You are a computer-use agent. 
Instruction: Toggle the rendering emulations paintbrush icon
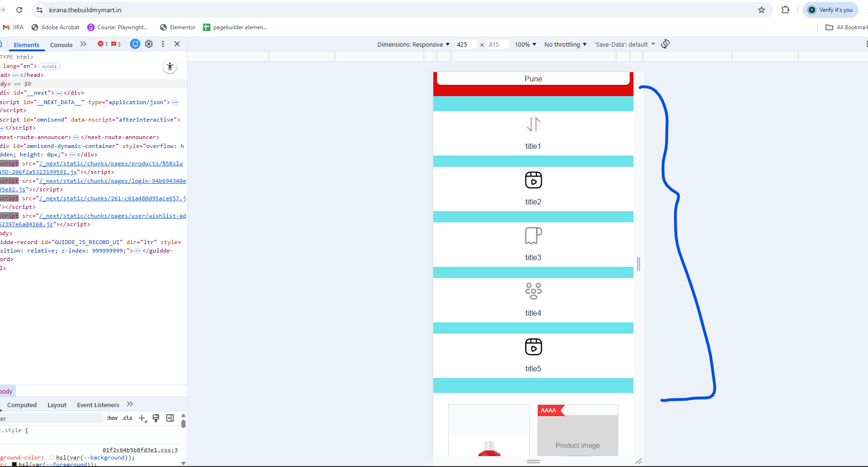[x=156, y=418]
